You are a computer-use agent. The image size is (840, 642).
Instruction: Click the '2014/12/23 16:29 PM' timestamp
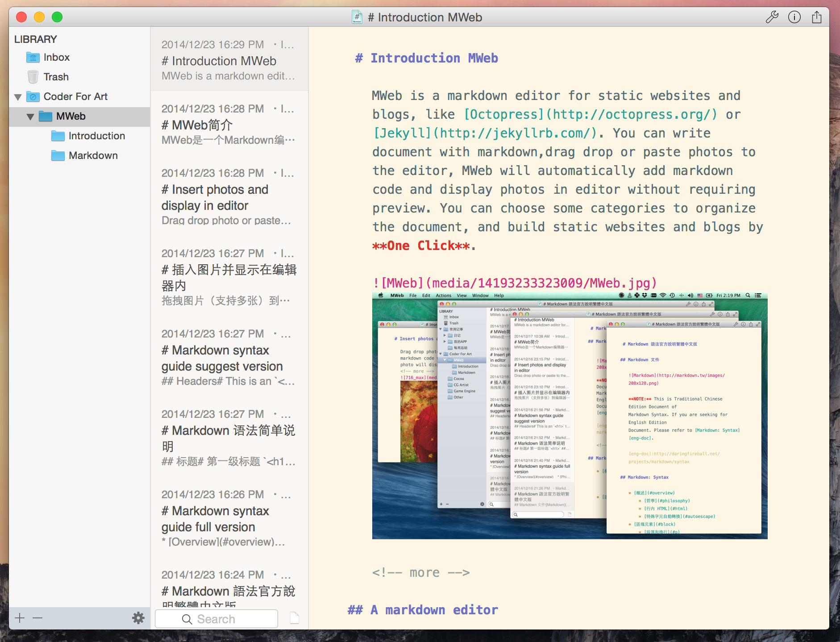coord(212,45)
